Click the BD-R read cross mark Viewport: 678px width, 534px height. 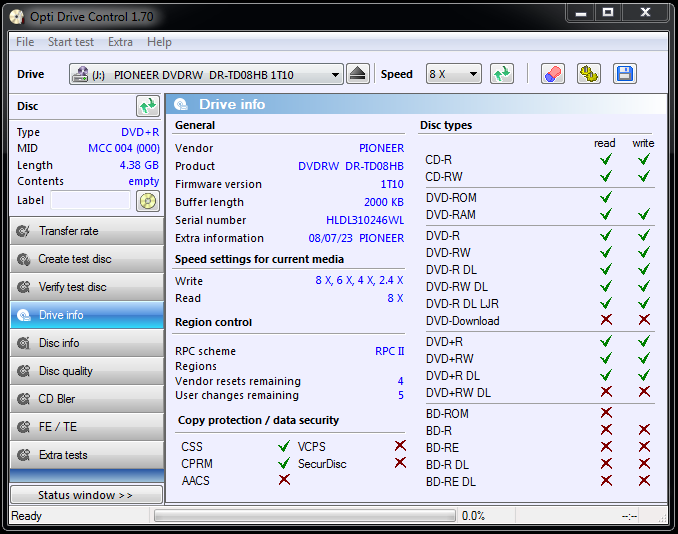[x=607, y=430]
